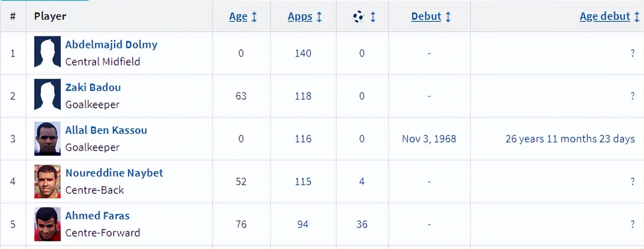The height and width of the screenshot is (249, 644).
Task: Click Ahmed Faras's player photo
Action: coord(48,224)
